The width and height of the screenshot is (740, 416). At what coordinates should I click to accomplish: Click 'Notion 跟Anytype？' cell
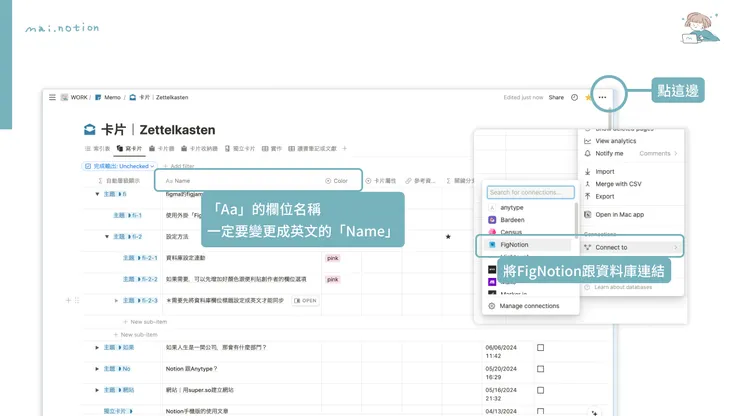coord(192,369)
